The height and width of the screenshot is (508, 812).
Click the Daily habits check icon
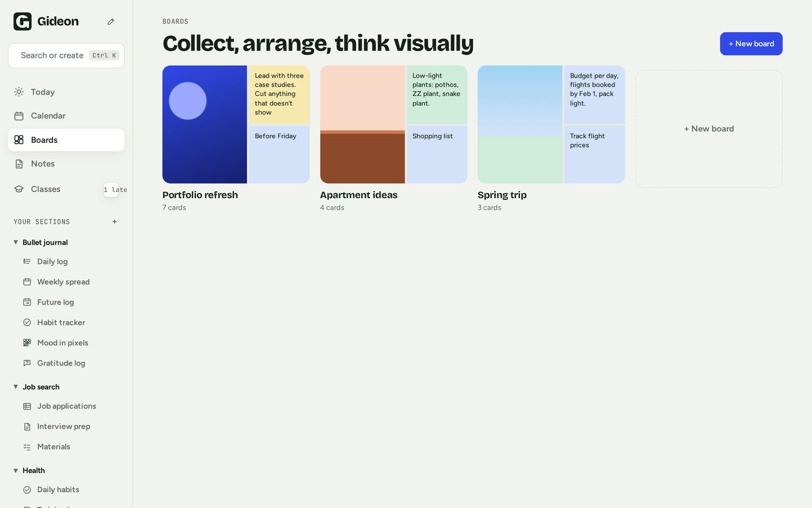pos(27,490)
